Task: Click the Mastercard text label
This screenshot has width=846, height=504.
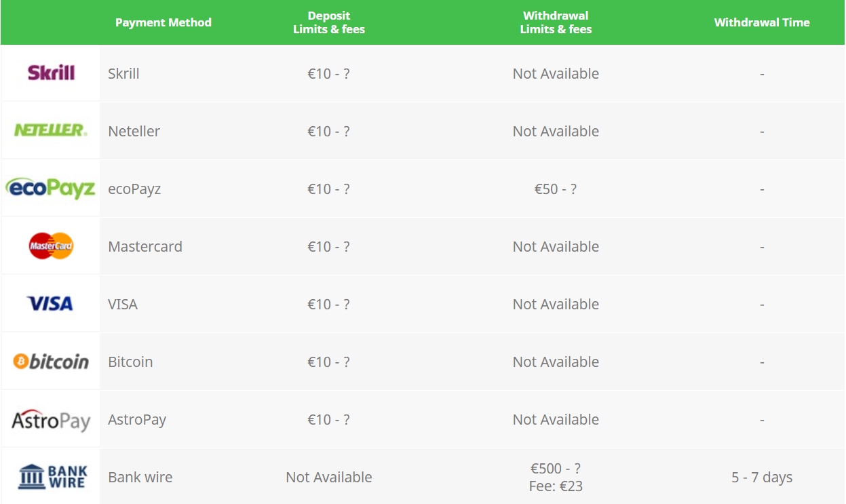Action: [x=145, y=246]
